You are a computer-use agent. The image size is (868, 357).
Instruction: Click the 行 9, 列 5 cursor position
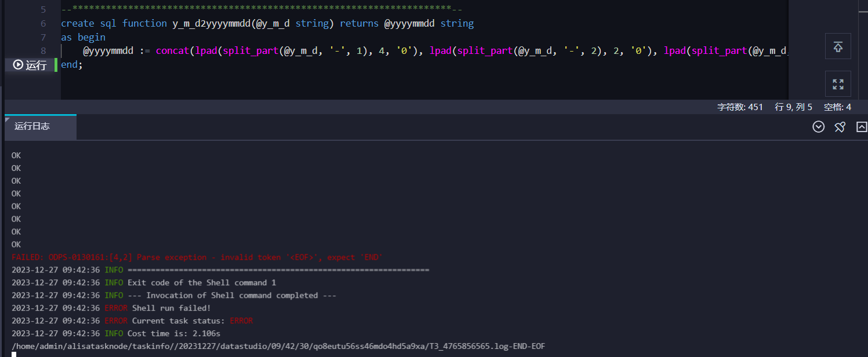point(793,107)
